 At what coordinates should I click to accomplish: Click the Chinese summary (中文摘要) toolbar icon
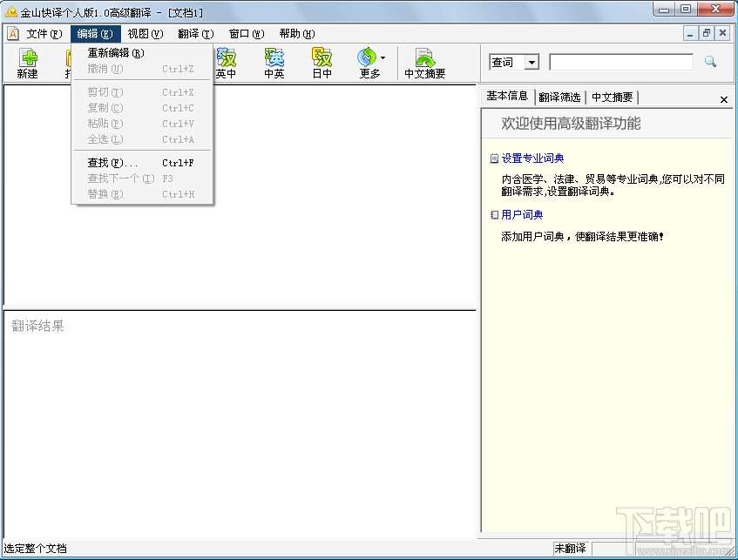pyautogui.click(x=425, y=63)
